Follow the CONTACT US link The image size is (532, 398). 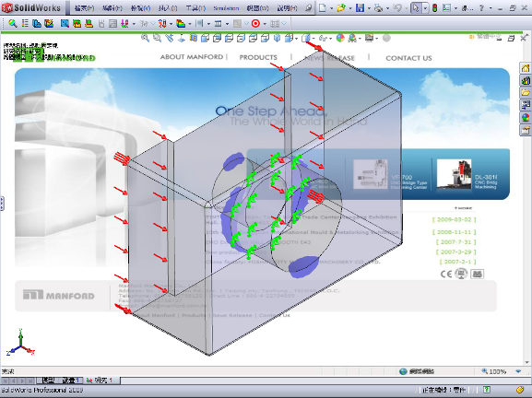408,58
